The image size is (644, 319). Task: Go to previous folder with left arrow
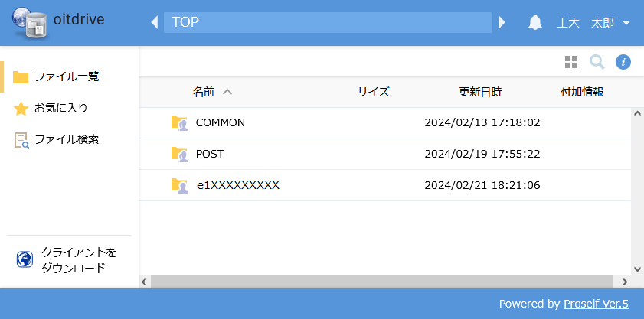155,22
